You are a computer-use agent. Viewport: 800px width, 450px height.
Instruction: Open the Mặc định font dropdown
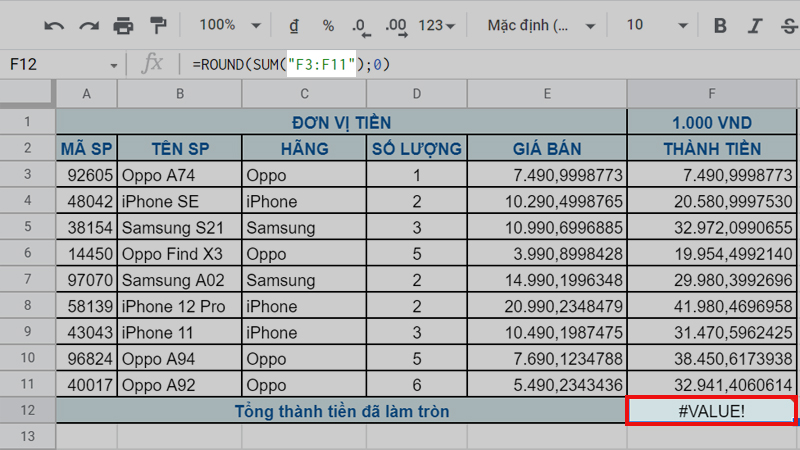click(x=541, y=25)
